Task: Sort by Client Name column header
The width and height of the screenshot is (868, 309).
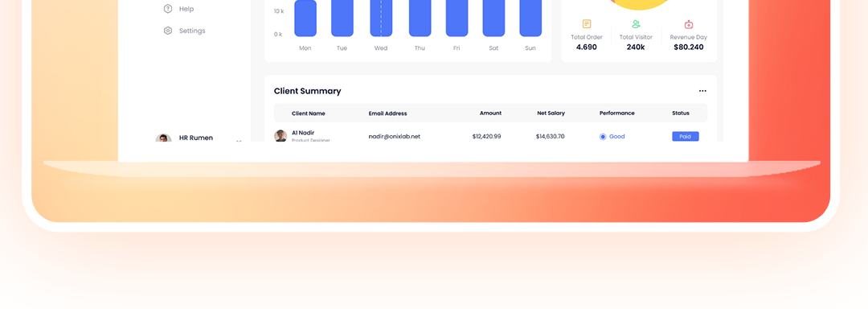Action: point(309,113)
